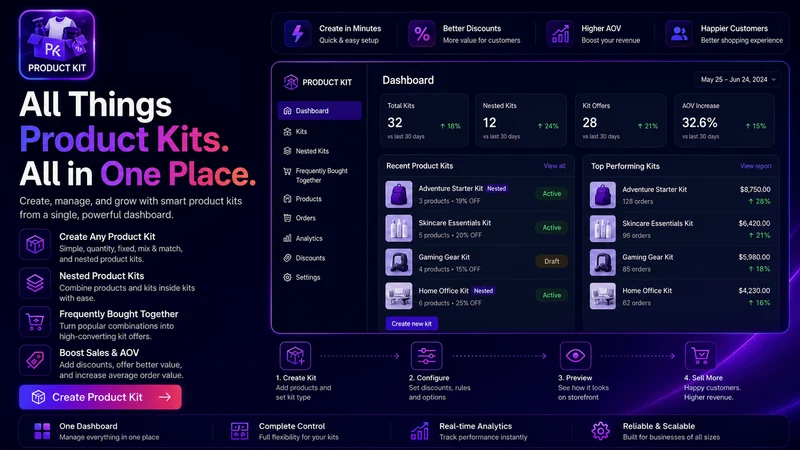Click View report in Top Performing Kits
800x450 pixels.
(756, 166)
